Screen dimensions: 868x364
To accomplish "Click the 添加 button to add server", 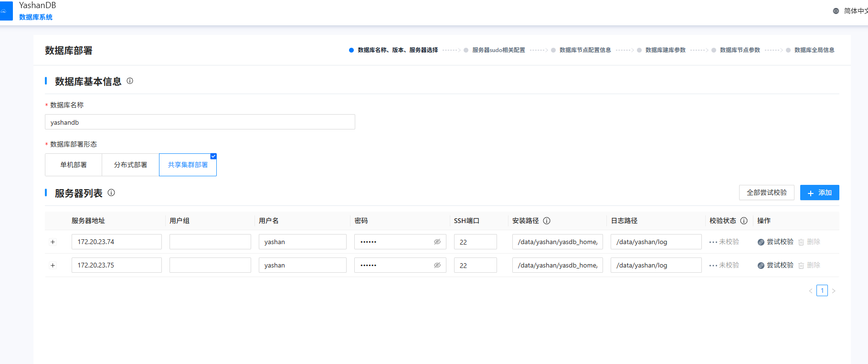I will coord(819,193).
